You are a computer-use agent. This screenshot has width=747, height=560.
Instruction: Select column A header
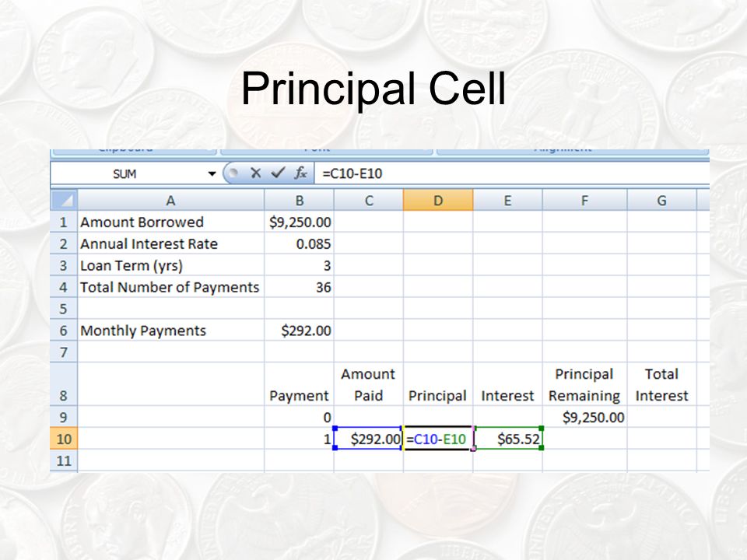(171, 201)
